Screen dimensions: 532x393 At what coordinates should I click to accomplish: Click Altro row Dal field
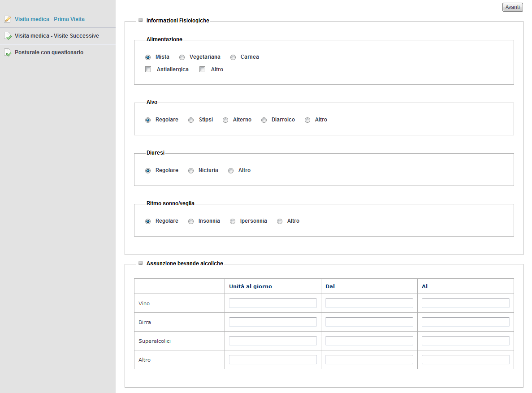pyautogui.click(x=369, y=360)
